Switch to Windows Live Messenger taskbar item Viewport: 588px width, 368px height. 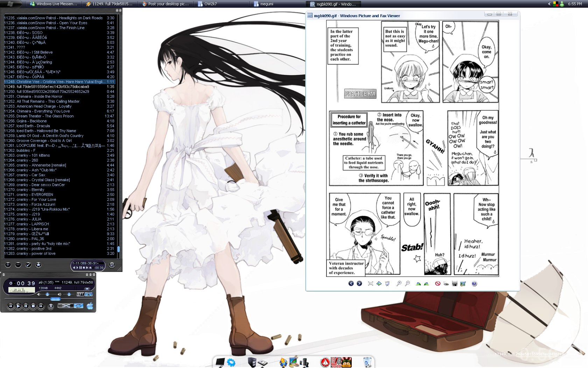pos(54,4)
